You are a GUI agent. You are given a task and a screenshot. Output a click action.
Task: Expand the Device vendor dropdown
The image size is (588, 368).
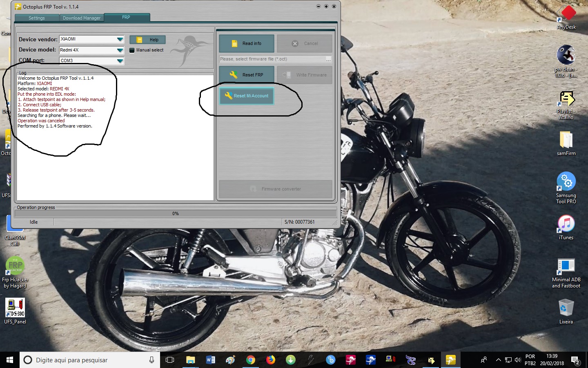click(120, 39)
